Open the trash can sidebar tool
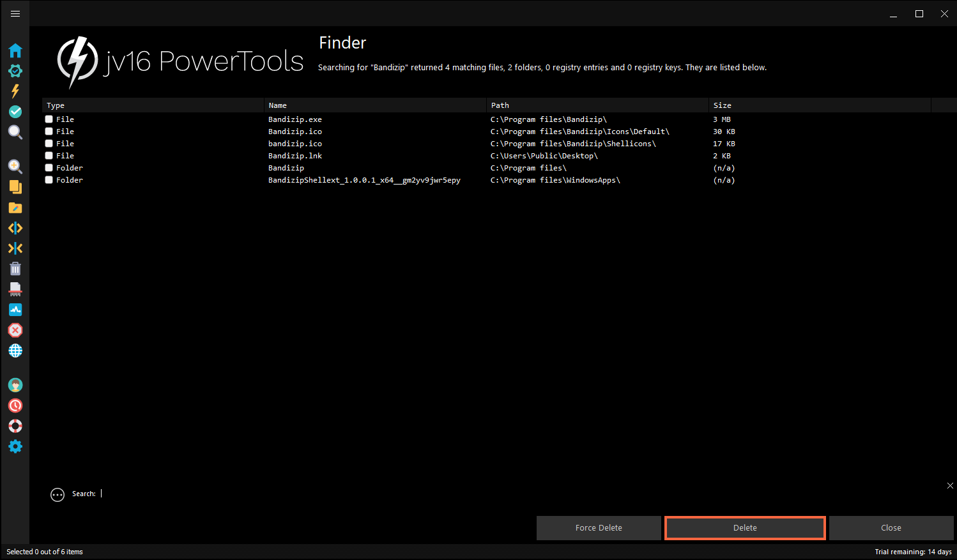This screenshot has width=957, height=560. 15,269
